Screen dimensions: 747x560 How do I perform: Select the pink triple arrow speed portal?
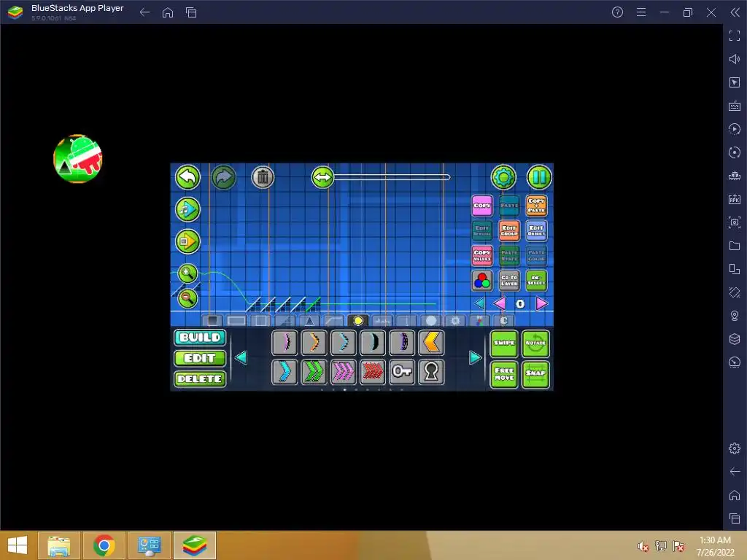(343, 372)
